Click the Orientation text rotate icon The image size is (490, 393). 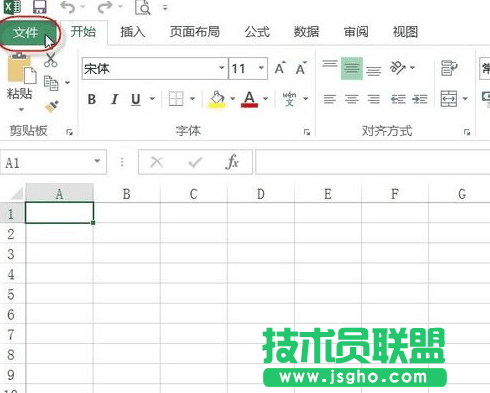(398, 68)
